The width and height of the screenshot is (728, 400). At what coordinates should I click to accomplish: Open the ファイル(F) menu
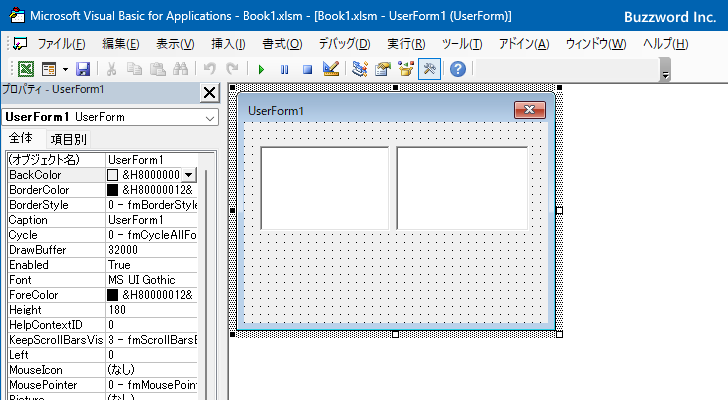(x=61, y=44)
